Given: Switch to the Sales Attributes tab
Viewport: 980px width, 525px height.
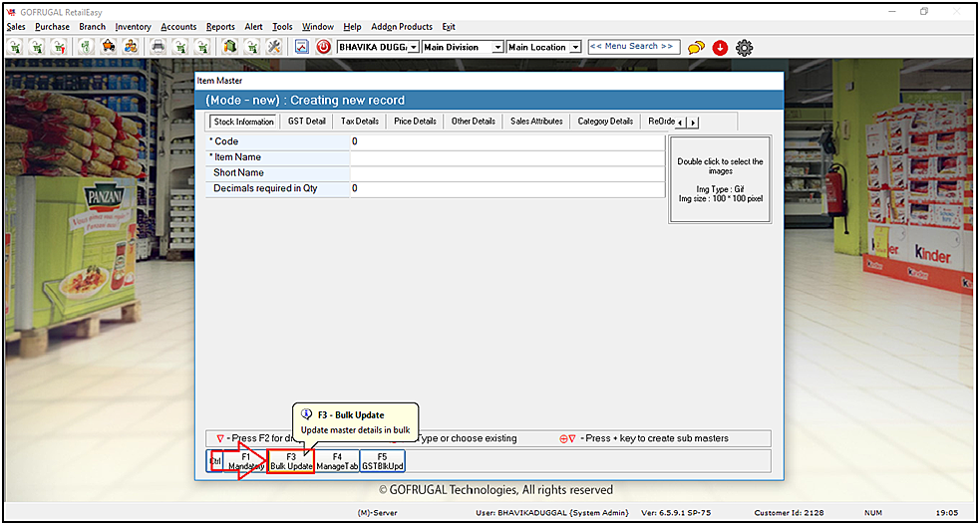Looking at the screenshot, I should tap(537, 122).
